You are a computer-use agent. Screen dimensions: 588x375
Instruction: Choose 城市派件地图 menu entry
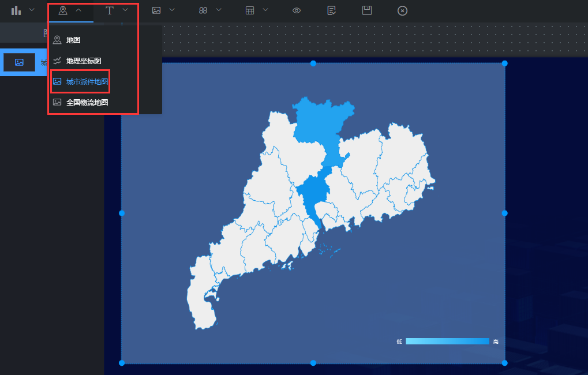(x=104, y=81)
